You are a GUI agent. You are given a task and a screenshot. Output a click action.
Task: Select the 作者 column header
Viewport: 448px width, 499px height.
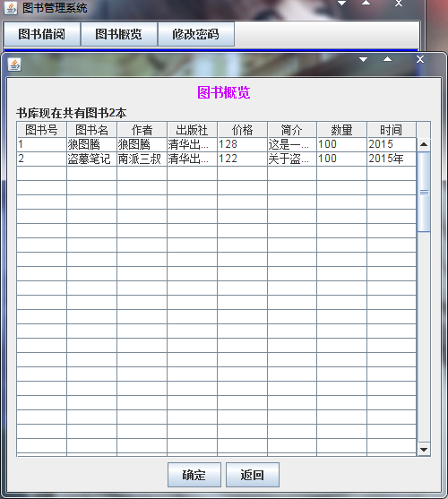[x=142, y=130]
